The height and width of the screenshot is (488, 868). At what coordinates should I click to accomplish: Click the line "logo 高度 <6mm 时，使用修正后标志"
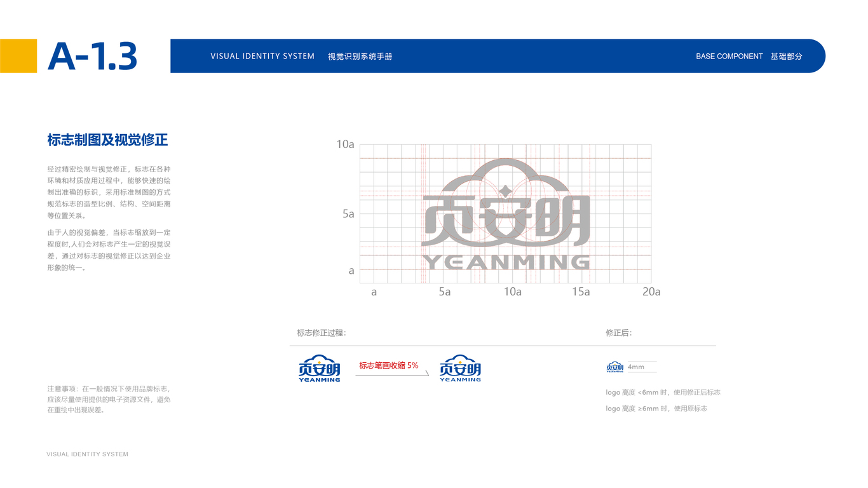(663, 393)
